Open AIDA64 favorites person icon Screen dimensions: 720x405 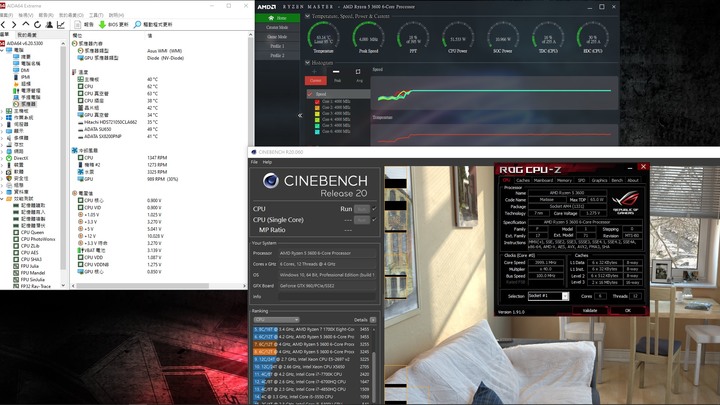click(49, 25)
